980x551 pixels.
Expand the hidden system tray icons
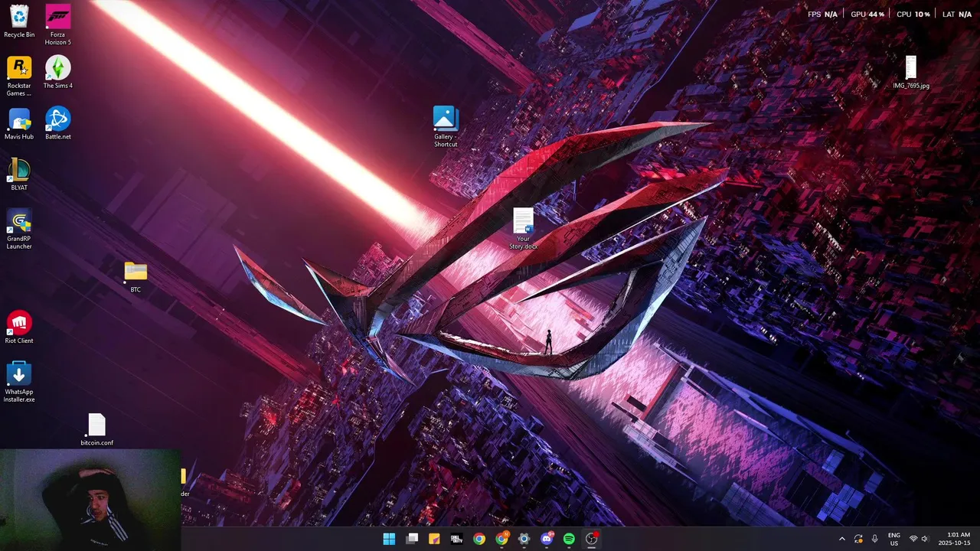[842, 539]
